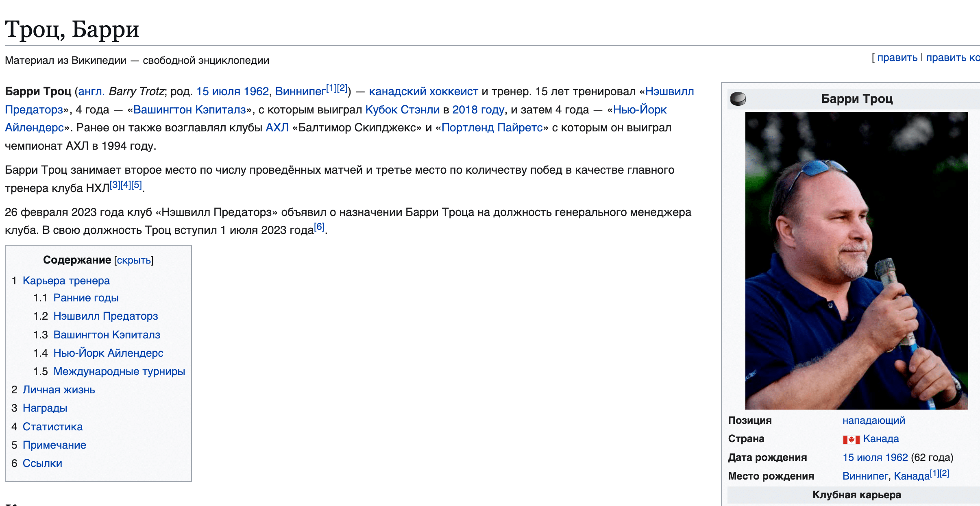980x506 pixels.
Task: Click the править edit link
Action: click(897, 58)
